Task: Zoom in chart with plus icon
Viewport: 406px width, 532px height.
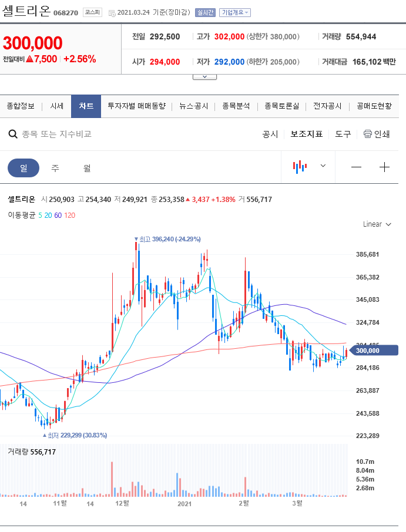Action: pyautogui.click(x=384, y=167)
